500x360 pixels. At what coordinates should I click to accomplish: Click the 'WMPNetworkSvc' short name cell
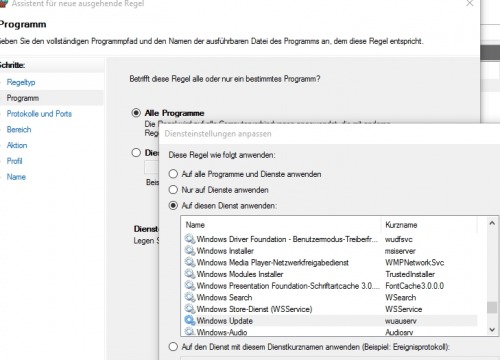click(x=415, y=262)
